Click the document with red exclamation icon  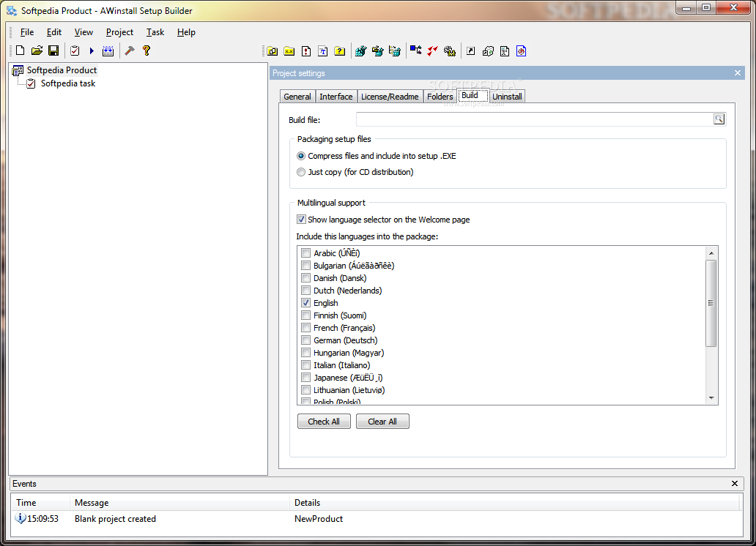(x=306, y=51)
